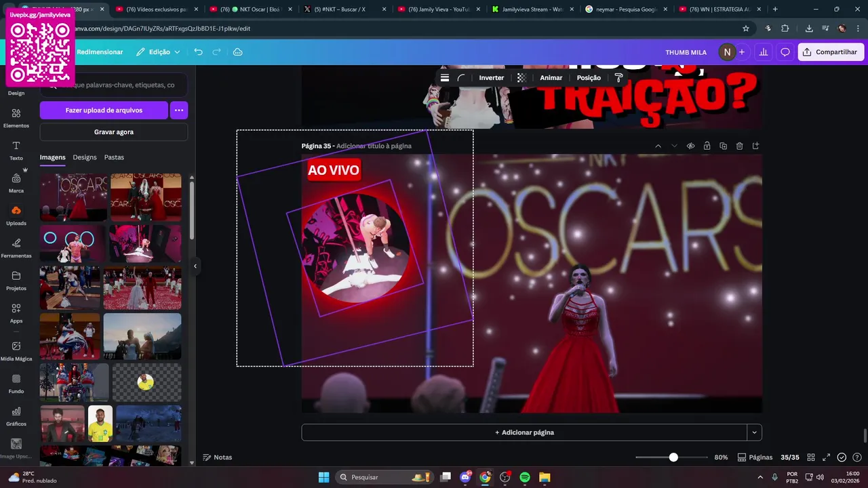Switch to NKT Oscar browser tab
This screenshot has height=488, width=868.
250,9
